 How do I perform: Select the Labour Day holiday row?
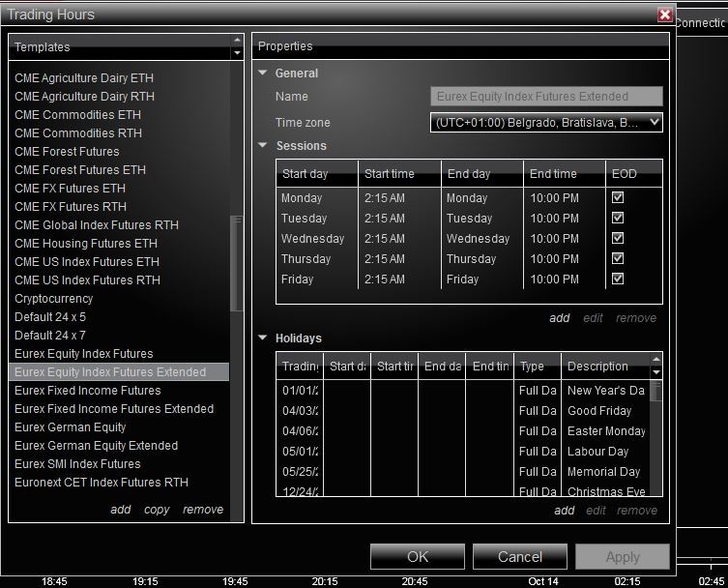point(465,452)
